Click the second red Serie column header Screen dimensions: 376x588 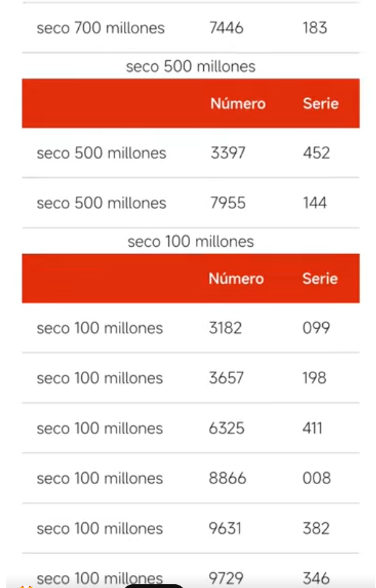[320, 279]
